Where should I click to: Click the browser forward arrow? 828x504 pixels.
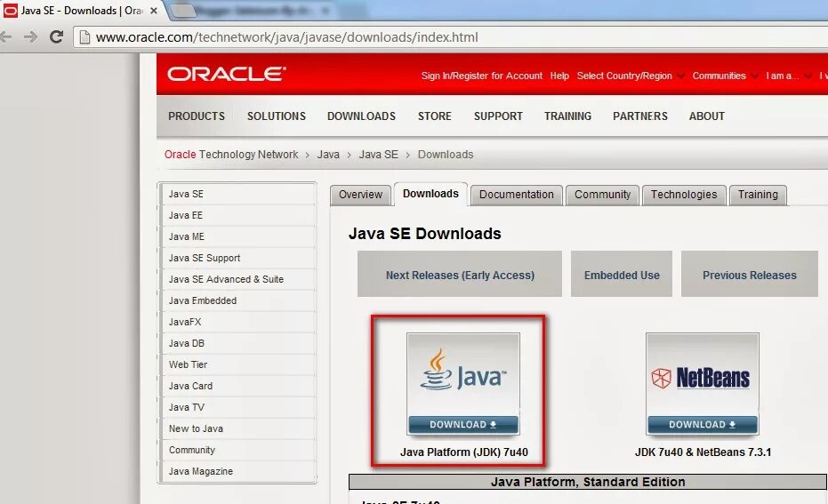tap(30, 36)
